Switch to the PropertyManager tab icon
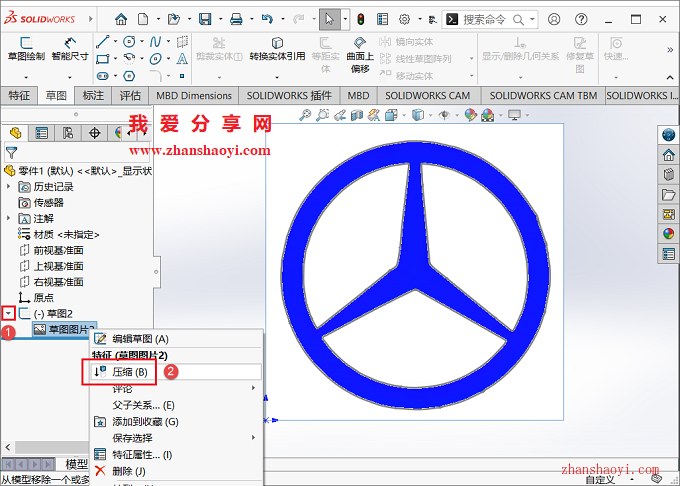The height and width of the screenshot is (486, 680). pos(42,132)
